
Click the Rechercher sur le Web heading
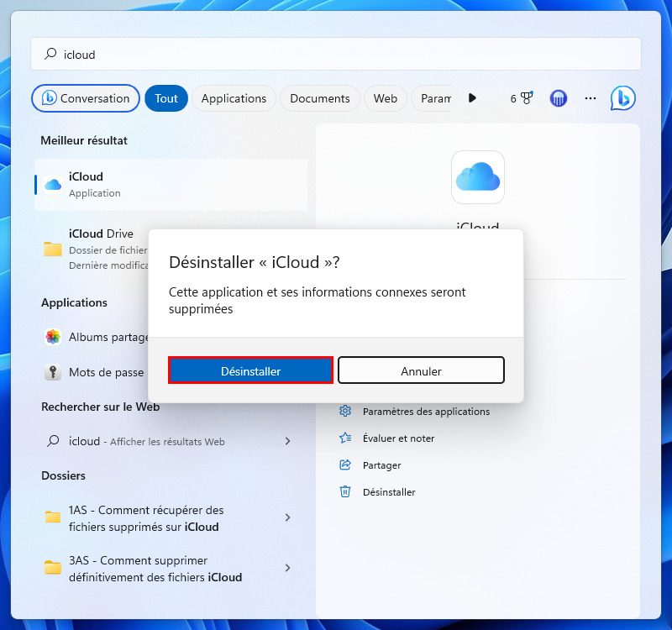tap(100, 407)
